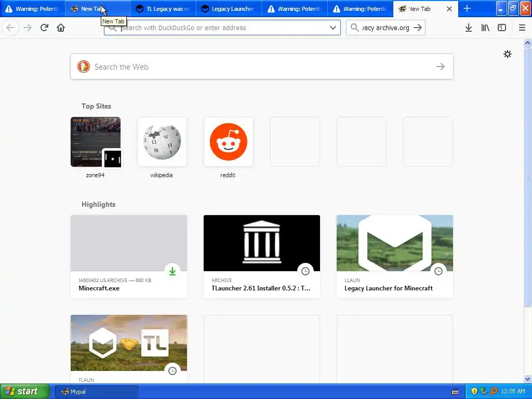
Task: Click the archive.org search bar field
Action: 386,28
